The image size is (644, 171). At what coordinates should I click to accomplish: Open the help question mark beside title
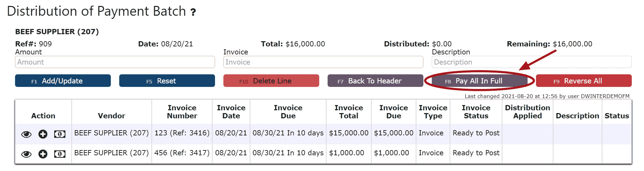193,13
